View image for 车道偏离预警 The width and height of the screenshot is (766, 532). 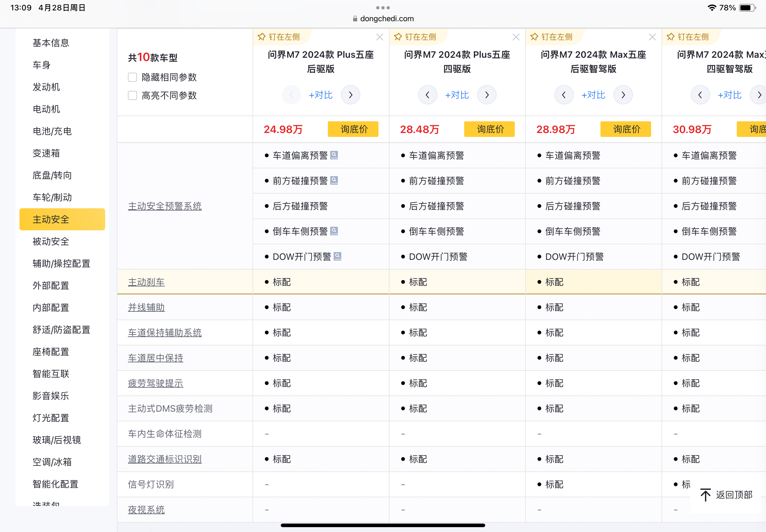point(334,155)
